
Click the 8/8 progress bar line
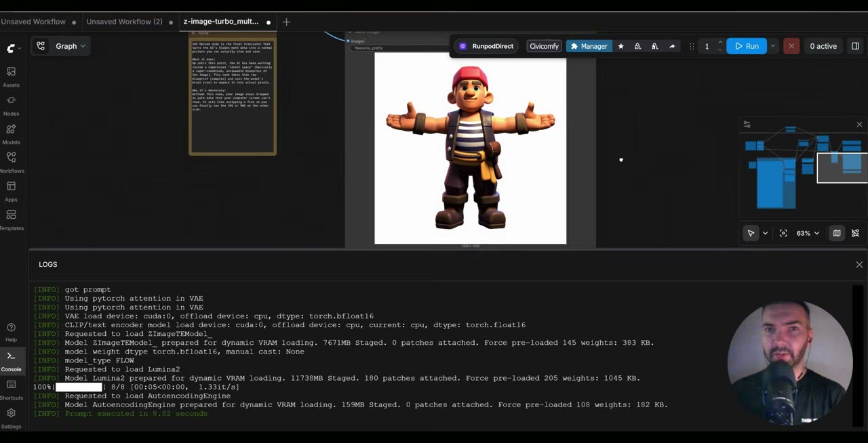[136, 387]
